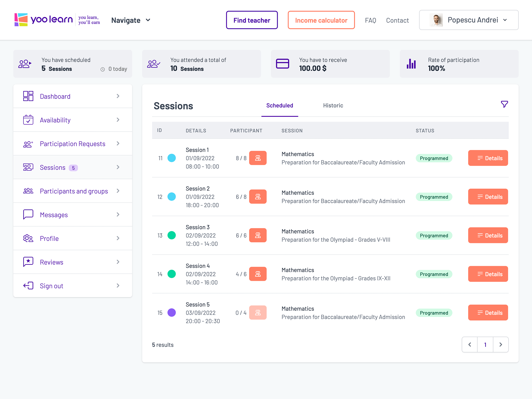This screenshot has height=399, width=532.
Task: Select the Scheduled tab
Action: [279, 106]
